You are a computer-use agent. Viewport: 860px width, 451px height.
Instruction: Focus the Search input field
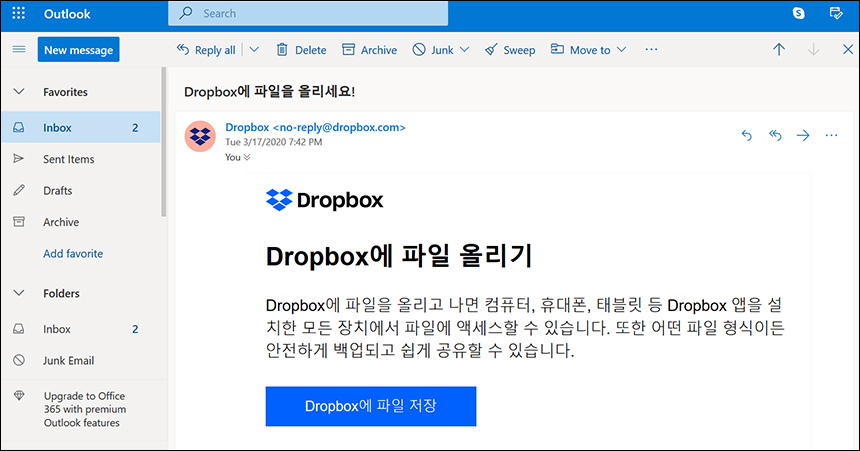pos(308,13)
